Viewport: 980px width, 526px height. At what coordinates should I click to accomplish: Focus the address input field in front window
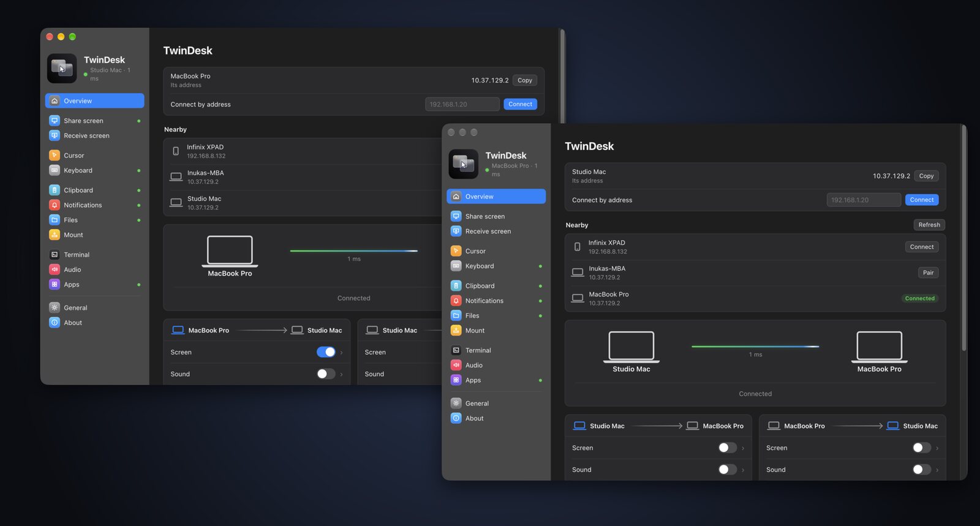864,200
